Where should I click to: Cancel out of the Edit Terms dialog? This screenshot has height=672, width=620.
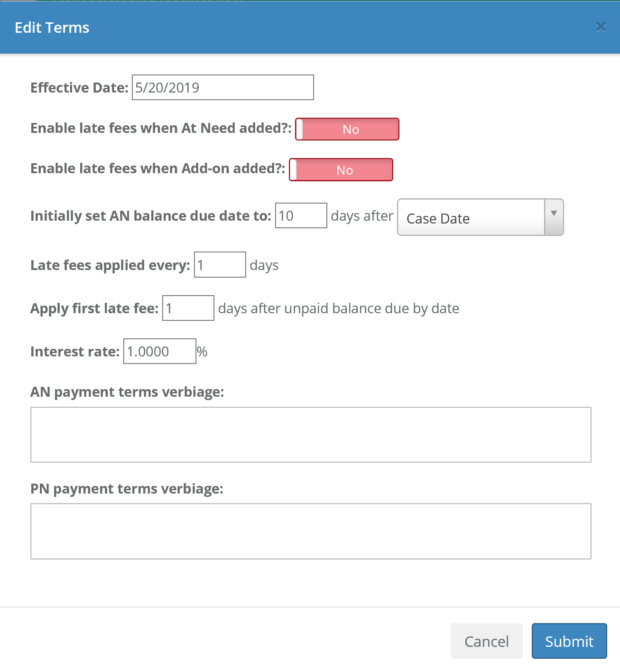(x=486, y=641)
